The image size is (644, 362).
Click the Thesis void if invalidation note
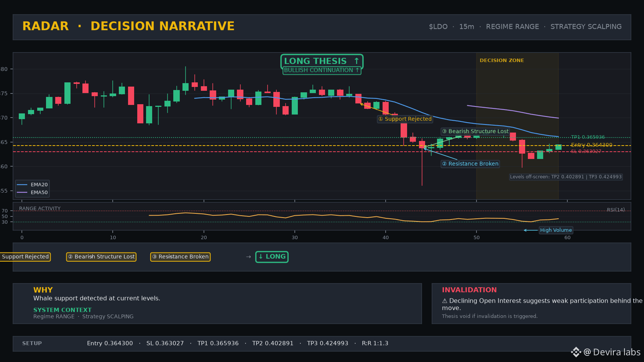[x=490, y=316]
